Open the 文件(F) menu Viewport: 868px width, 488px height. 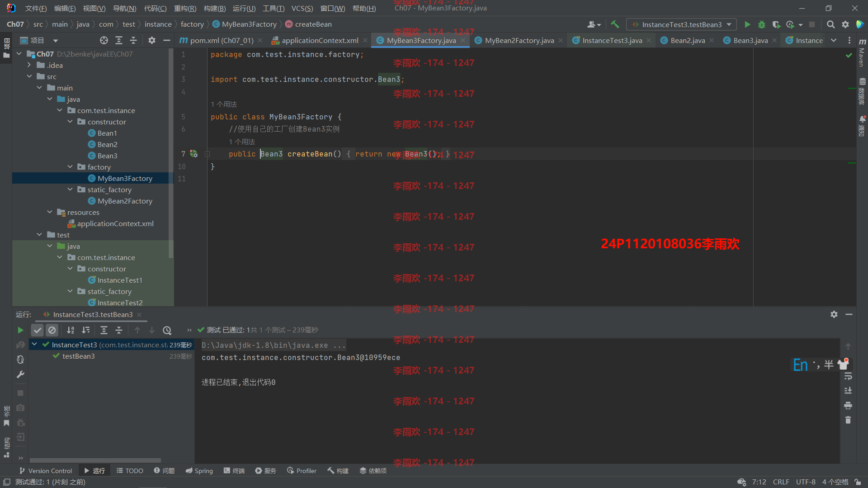point(36,8)
